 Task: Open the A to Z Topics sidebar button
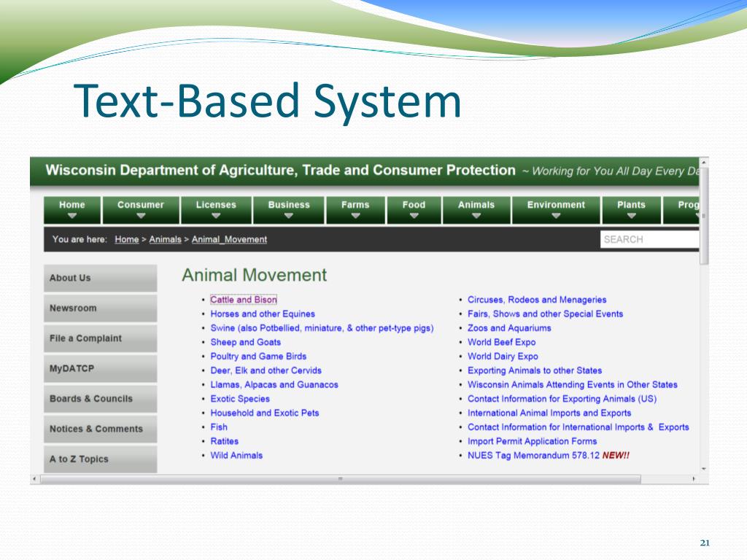100,459
